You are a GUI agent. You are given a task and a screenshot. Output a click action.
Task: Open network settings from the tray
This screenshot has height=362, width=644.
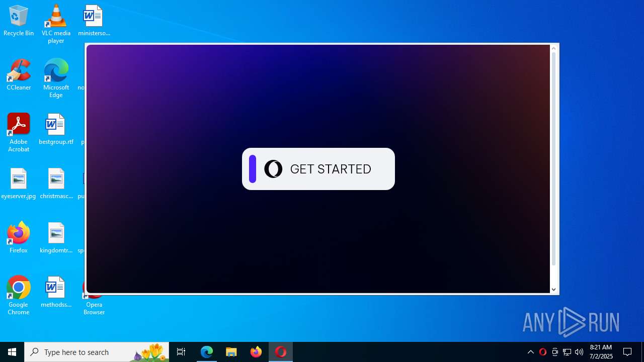pos(567,352)
